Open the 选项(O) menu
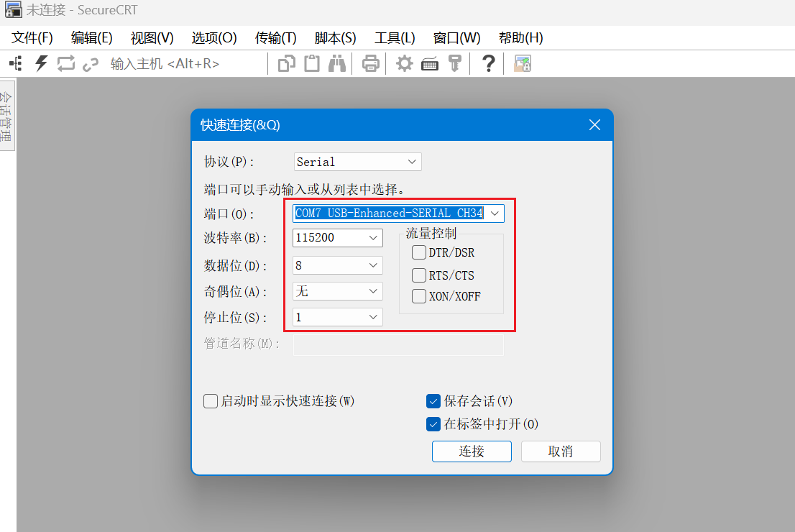This screenshot has width=795, height=532. [214, 38]
